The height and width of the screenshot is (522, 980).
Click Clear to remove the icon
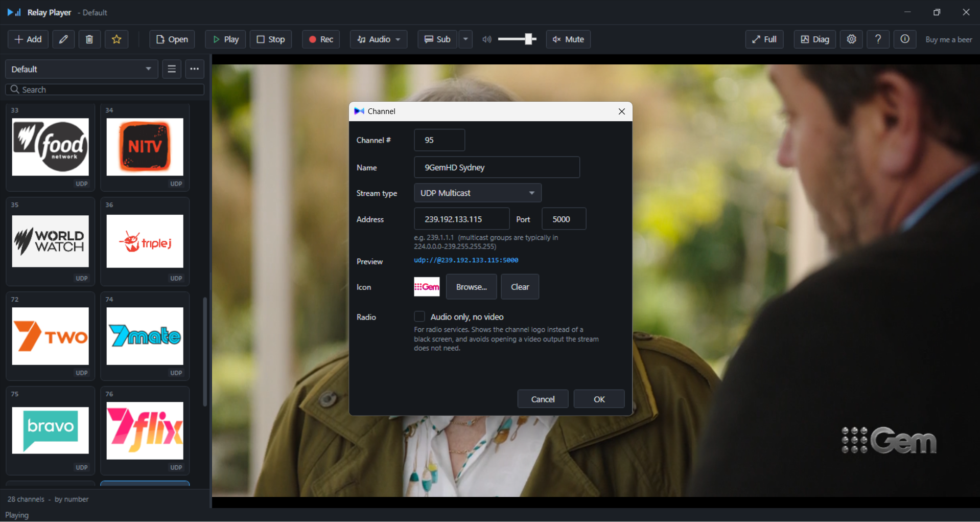pos(520,287)
